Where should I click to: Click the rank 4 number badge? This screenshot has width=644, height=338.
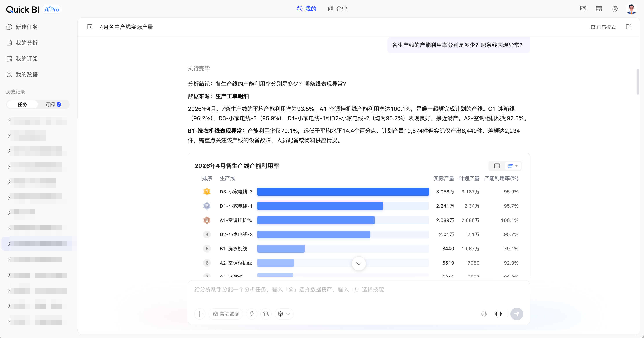click(207, 234)
